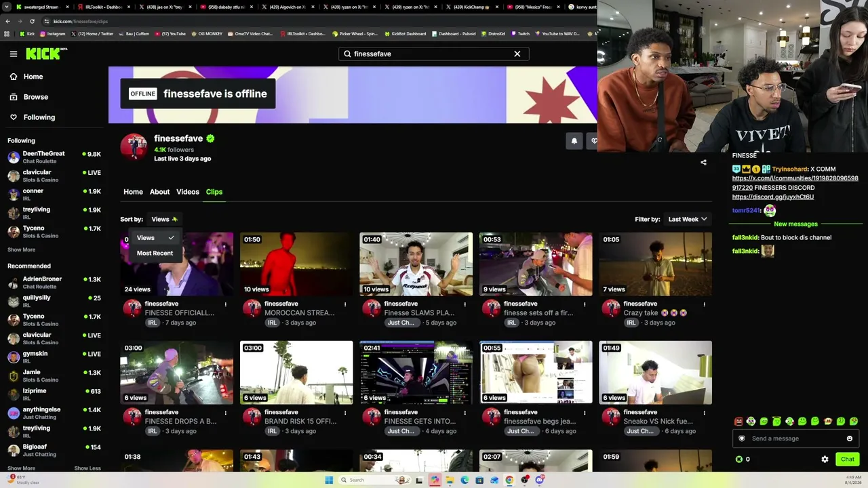Open options for MOROCCAN STREA clip
The image size is (868, 488).
coord(345,304)
